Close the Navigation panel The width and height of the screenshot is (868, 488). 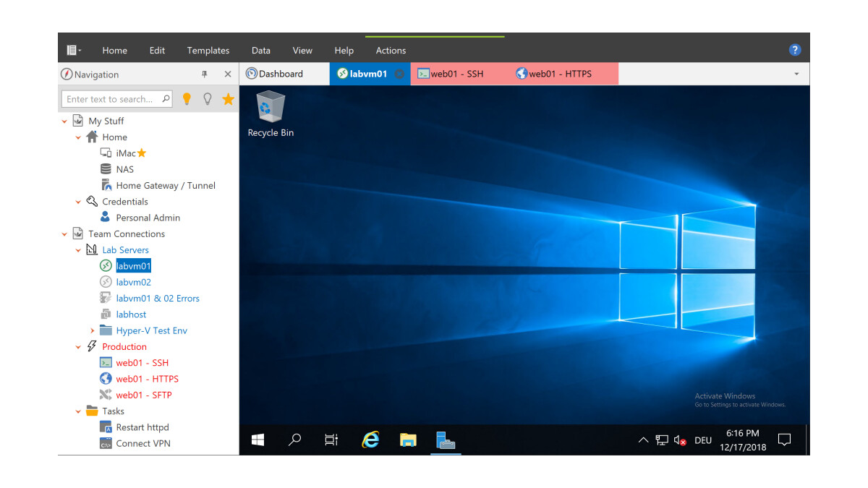click(x=228, y=74)
